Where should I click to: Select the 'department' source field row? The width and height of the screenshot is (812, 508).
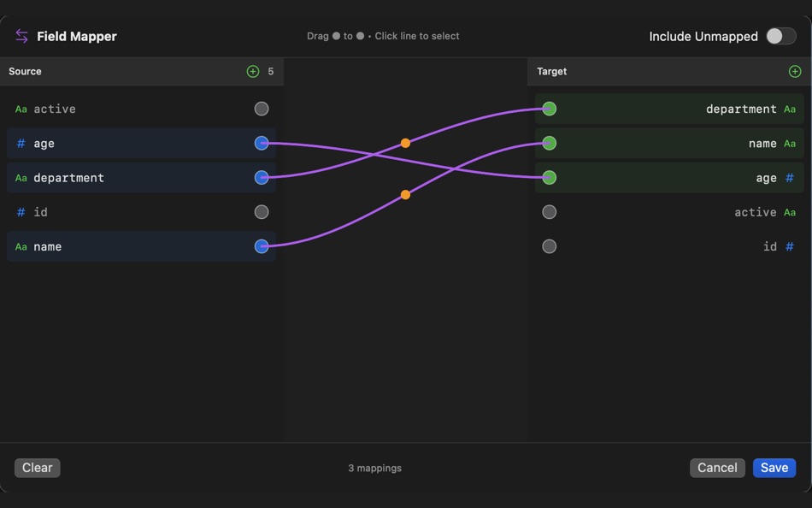pos(128,178)
